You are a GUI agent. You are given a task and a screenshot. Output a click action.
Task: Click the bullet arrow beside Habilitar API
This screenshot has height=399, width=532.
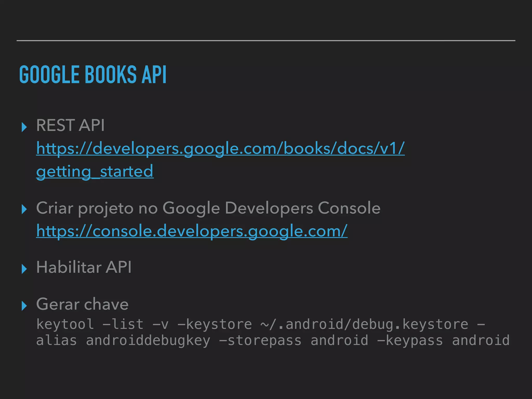[x=24, y=269]
